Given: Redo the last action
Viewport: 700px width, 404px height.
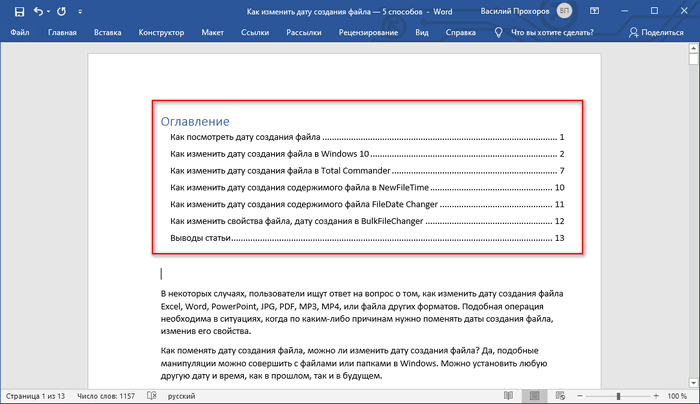Looking at the screenshot, I should pyautogui.click(x=62, y=11).
